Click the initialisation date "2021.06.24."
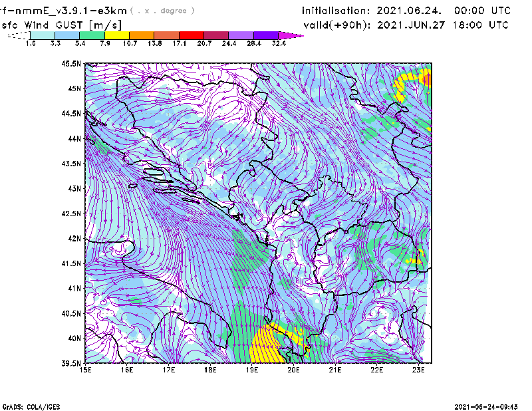 (409, 11)
